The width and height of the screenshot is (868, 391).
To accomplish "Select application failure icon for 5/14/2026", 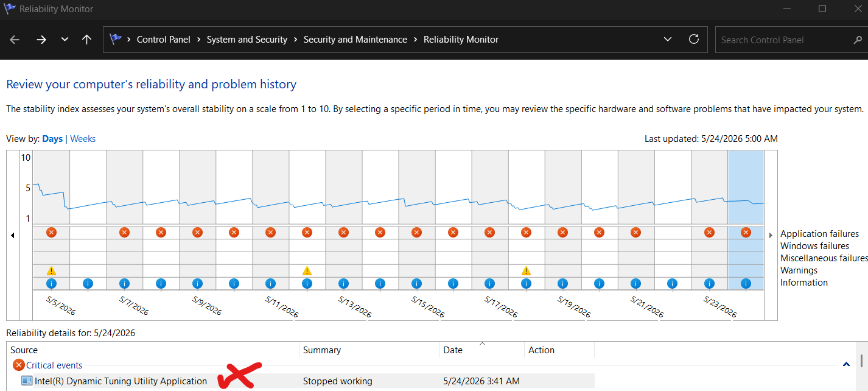I will (380, 232).
